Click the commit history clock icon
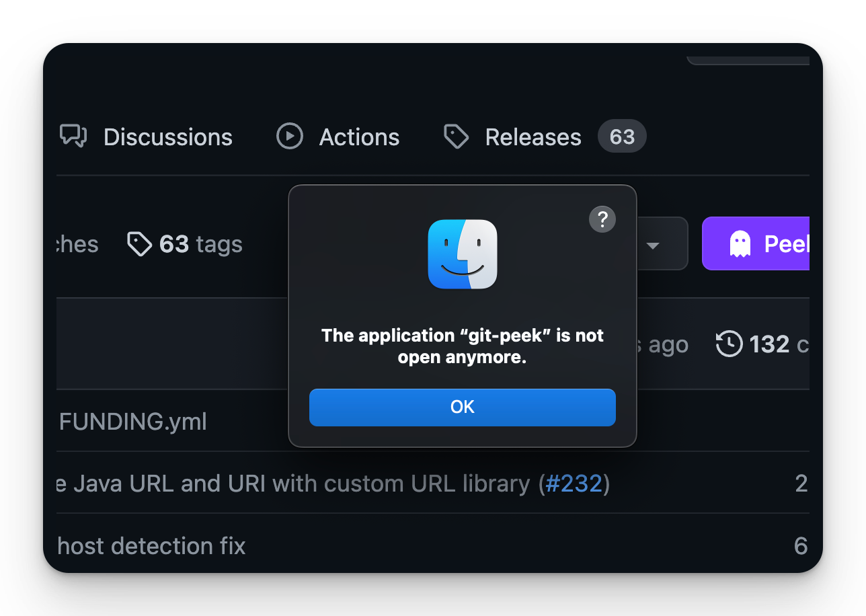 pos(730,344)
